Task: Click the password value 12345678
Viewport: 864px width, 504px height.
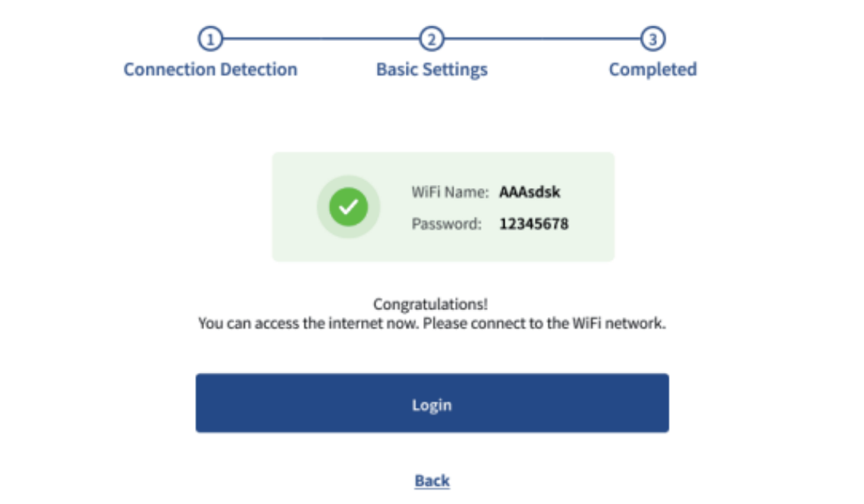Action: click(533, 224)
